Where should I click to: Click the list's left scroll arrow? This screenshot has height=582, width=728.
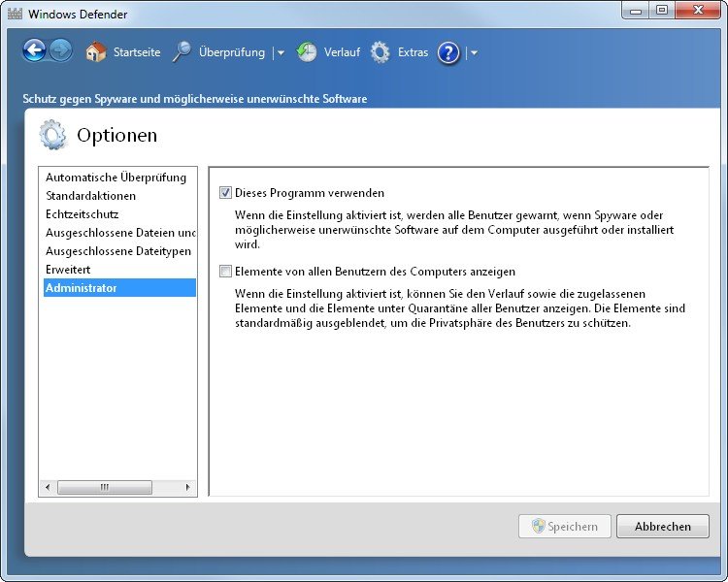coord(48,487)
